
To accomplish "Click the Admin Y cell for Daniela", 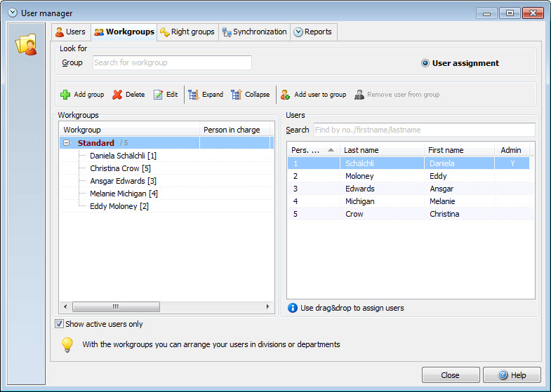I will coord(512,163).
